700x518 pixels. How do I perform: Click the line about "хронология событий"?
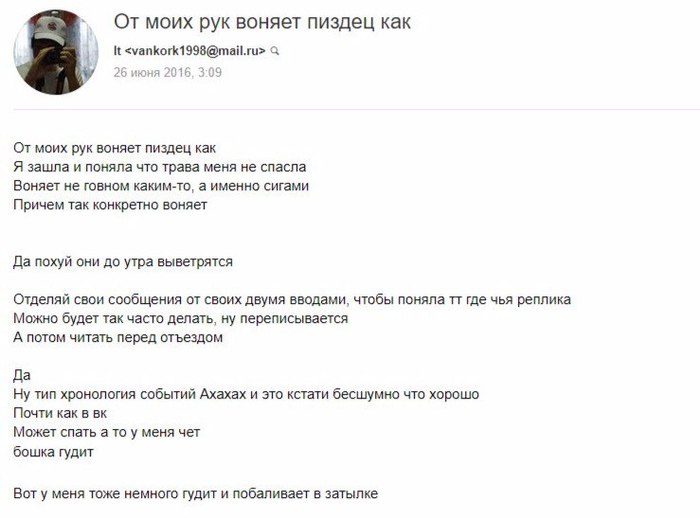click(x=246, y=394)
